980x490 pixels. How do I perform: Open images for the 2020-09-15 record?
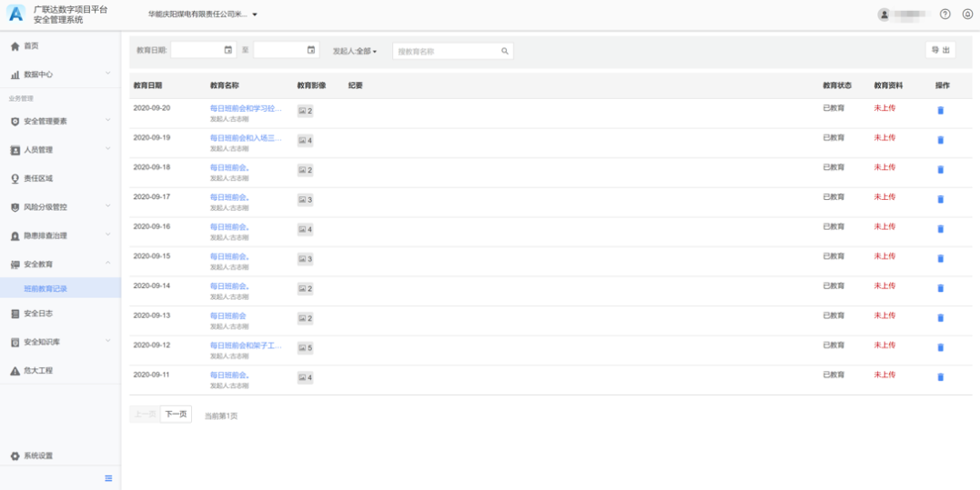(x=305, y=259)
